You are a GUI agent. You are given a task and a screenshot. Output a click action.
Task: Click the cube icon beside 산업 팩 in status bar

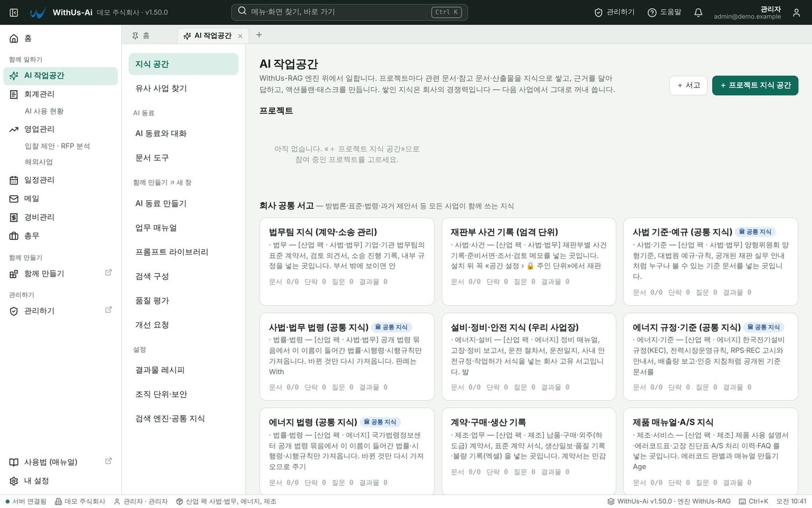(x=180, y=501)
